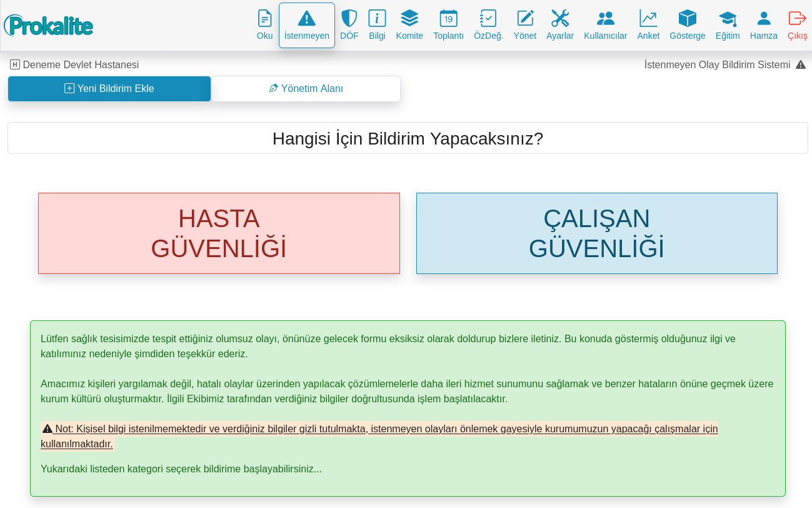Open the Toplantı calendar icon

pyautogui.click(x=448, y=18)
